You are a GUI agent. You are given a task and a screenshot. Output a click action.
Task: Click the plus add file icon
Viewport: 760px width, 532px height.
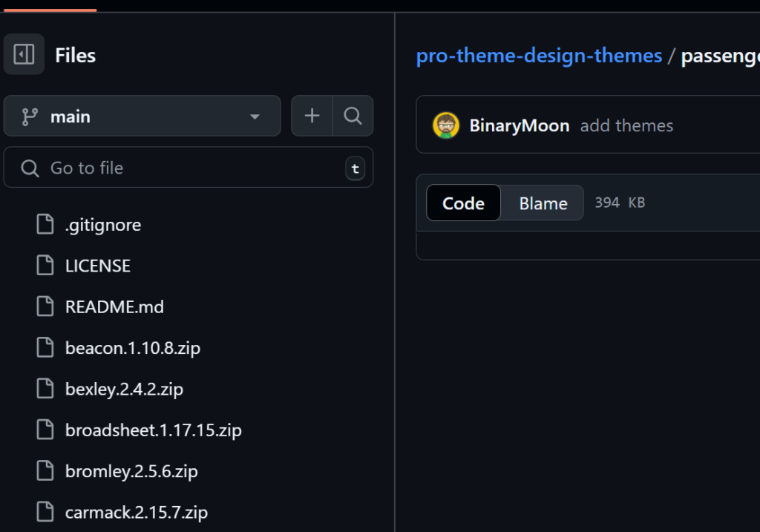tap(312, 116)
